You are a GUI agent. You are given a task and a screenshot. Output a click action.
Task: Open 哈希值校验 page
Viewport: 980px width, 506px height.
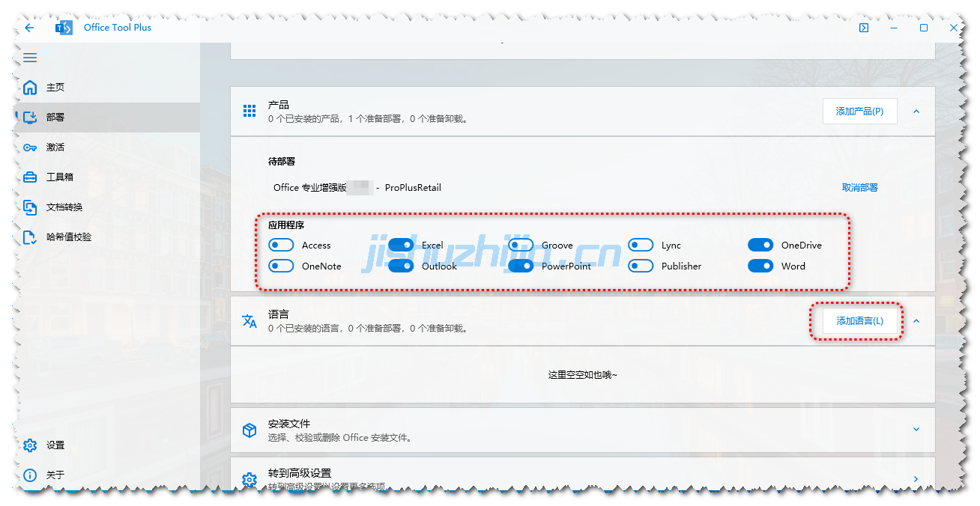107,237
